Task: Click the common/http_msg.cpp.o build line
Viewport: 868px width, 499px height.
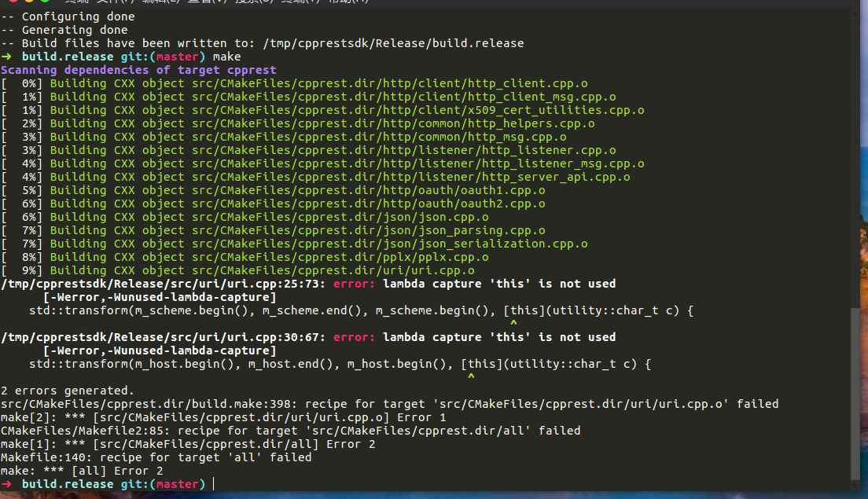Action: tap(284, 137)
